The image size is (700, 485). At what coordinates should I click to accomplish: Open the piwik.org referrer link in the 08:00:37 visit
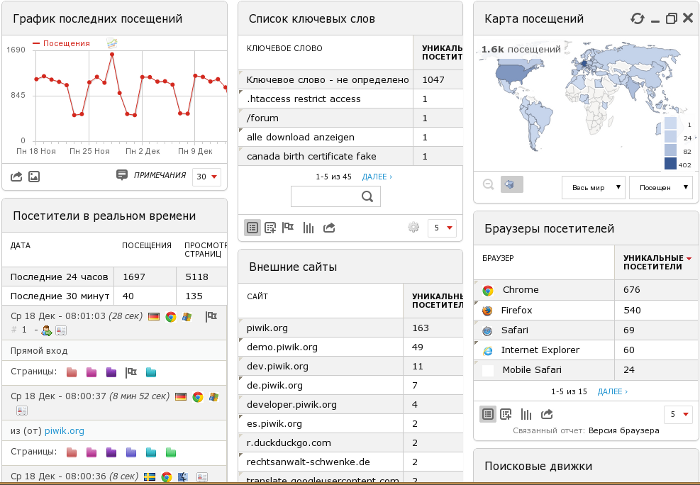64,431
